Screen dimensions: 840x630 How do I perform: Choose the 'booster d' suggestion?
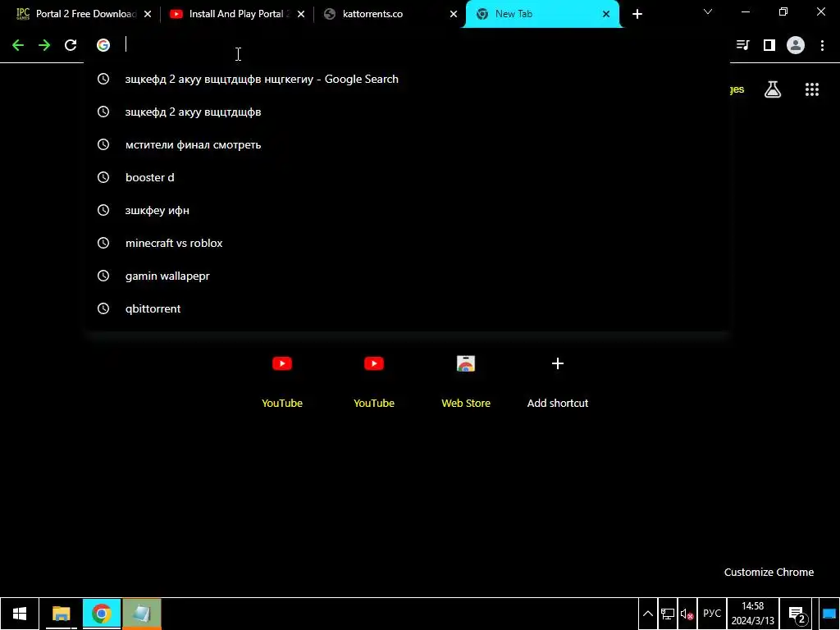coord(407,177)
